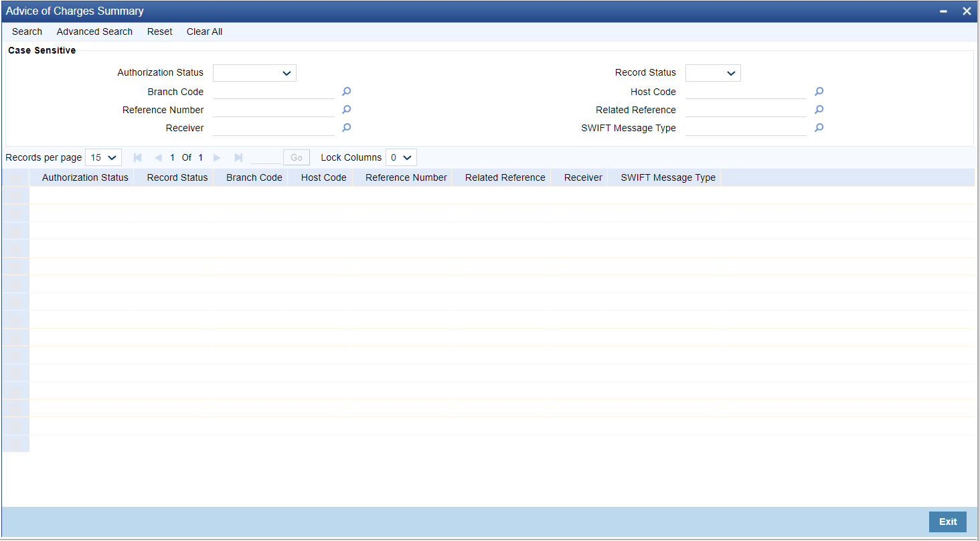Focus the Receiver input field
The height and width of the screenshot is (541, 980).
pos(274,128)
